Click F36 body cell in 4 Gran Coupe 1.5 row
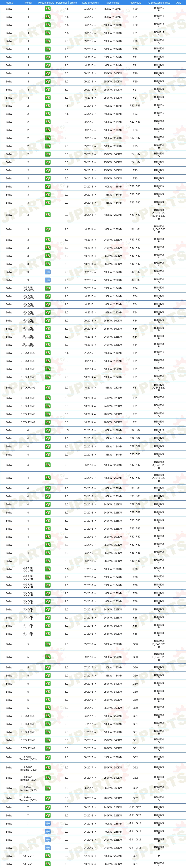 click(135, 569)
